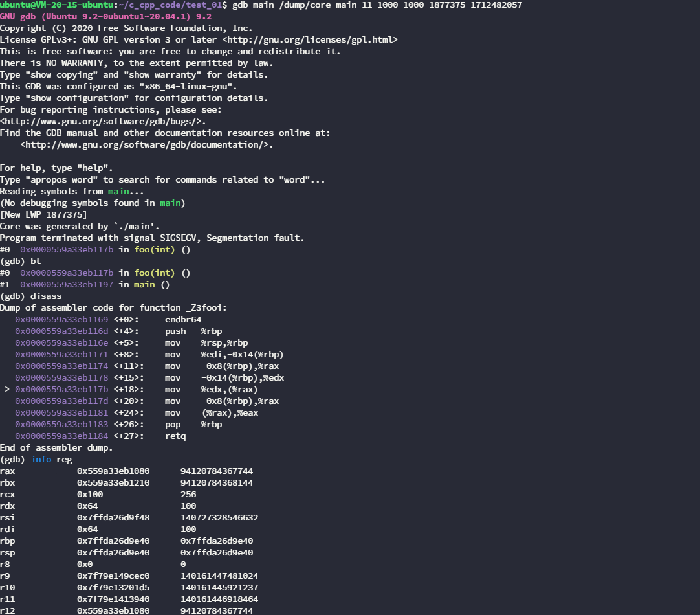Click the info reg command text
The height and width of the screenshot is (615, 700).
click(50, 459)
